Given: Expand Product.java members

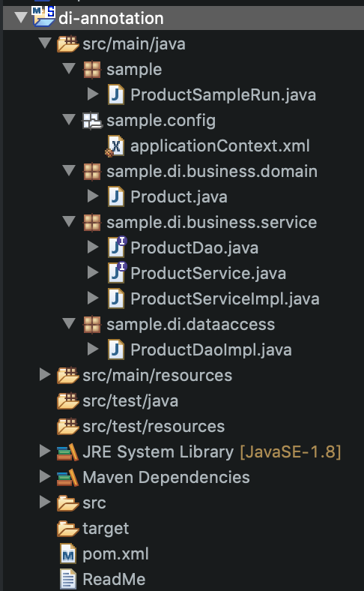Looking at the screenshot, I should click(93, 196).
